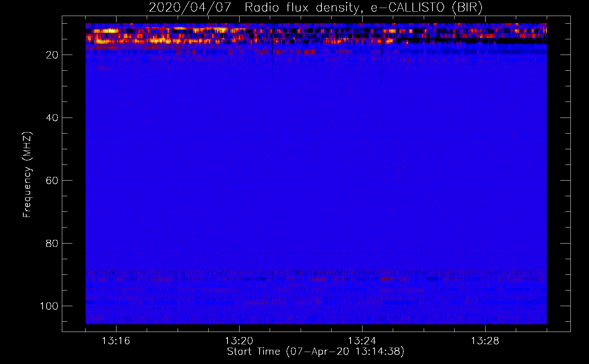Click the 20 MHz frequency tick label
The width and height of the screenshot is (589, 364).
(x=52, y=55)
